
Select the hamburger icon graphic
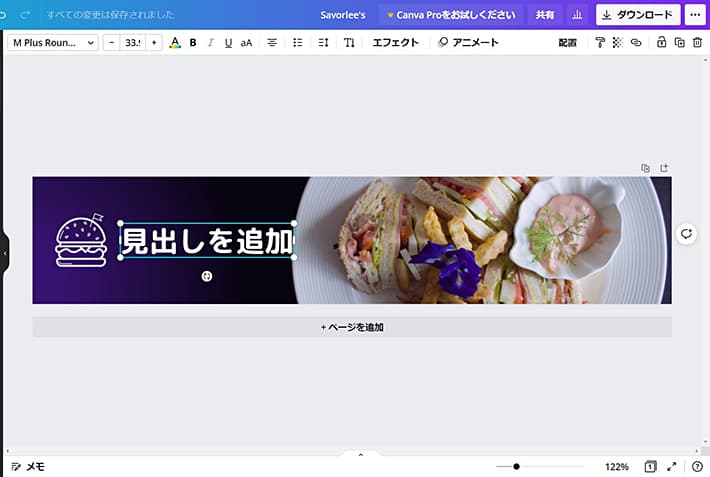[81, 241]
